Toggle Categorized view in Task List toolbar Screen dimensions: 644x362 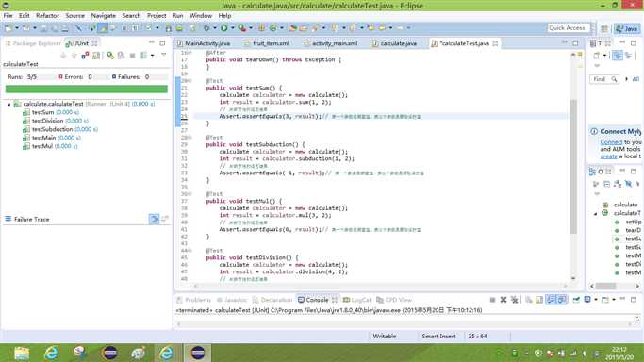point(618,56)
